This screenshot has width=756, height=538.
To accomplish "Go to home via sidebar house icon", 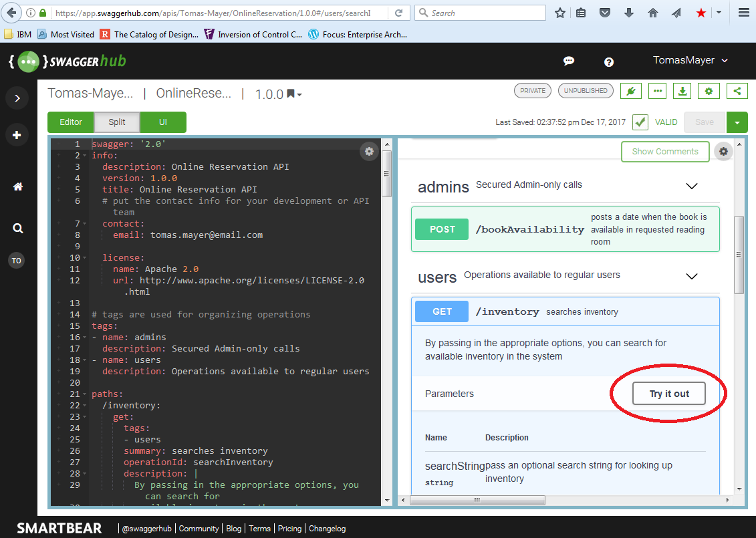I will [17, 187].
